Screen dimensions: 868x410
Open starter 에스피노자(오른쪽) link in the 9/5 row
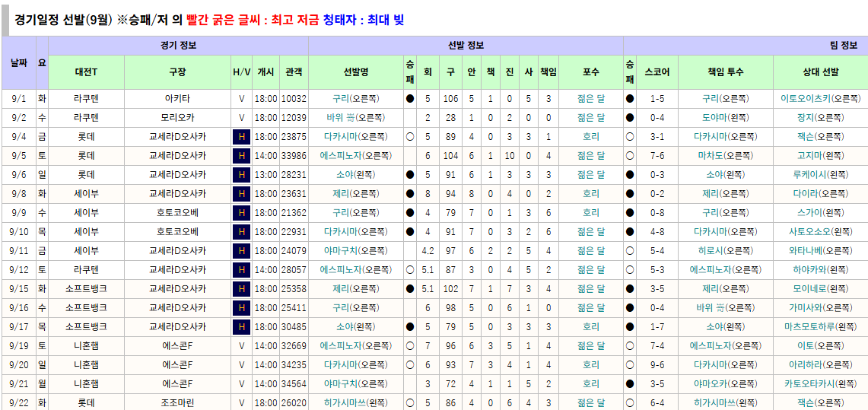356,156
